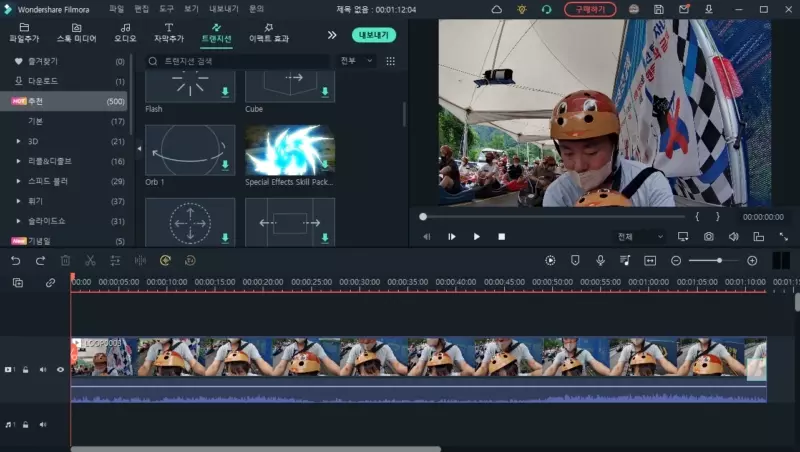Image resolution: width=800 pixels, height=452 pixels.
Task: Open the 오디오 tab
Action: click(x=125, y=33)
